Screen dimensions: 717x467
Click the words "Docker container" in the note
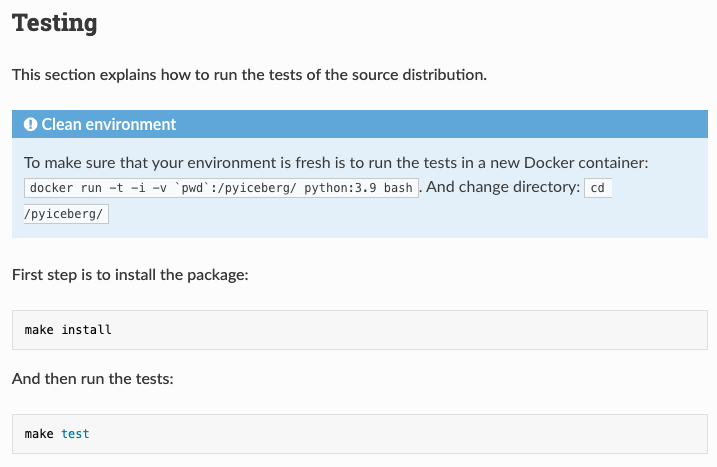click(589, 162)
